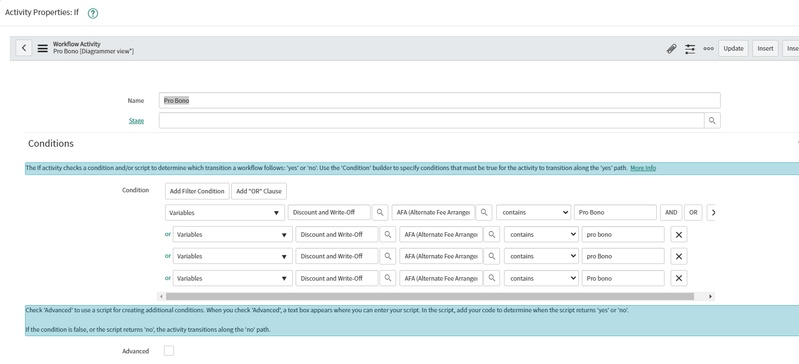Click the Stage field lookup magnifier

(x=712, y=121)
